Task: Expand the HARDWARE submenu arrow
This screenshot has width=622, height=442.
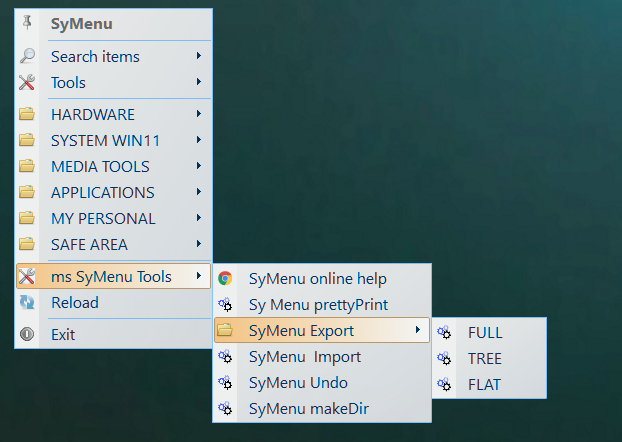Action: coord(199,114)
